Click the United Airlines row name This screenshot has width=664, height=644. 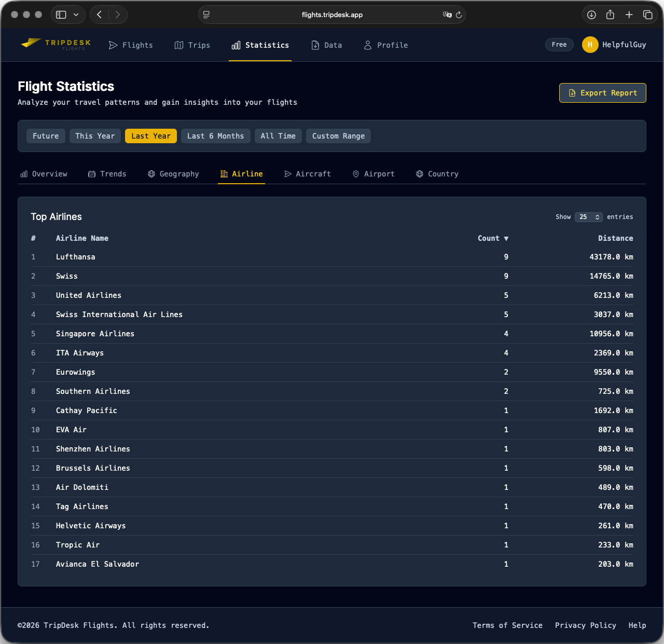89,295
